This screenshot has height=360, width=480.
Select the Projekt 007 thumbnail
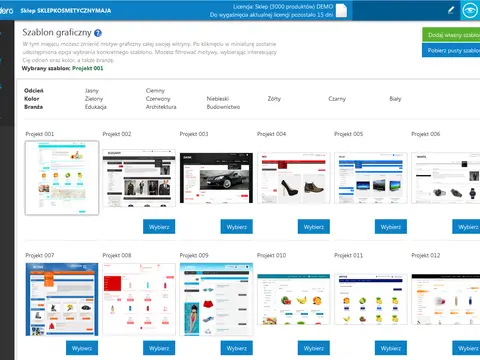tap(62, 299)
